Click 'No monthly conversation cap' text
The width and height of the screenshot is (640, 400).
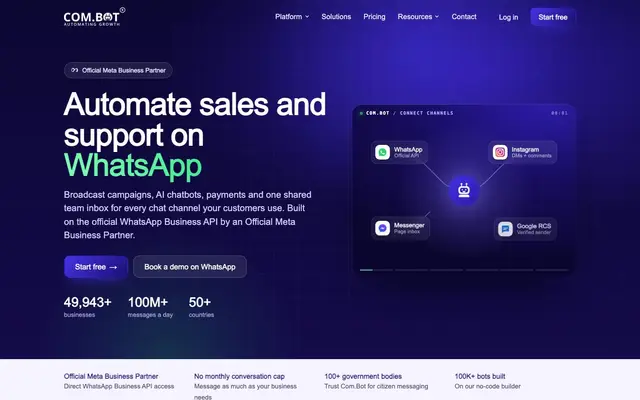(239, 376)
